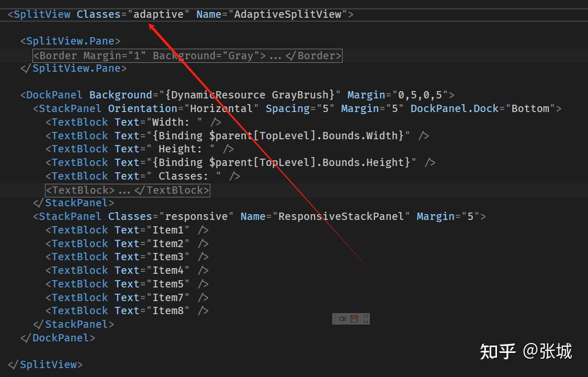
Task: Click the "ResponsiveStackPanel" Name value
Action: 341,217
